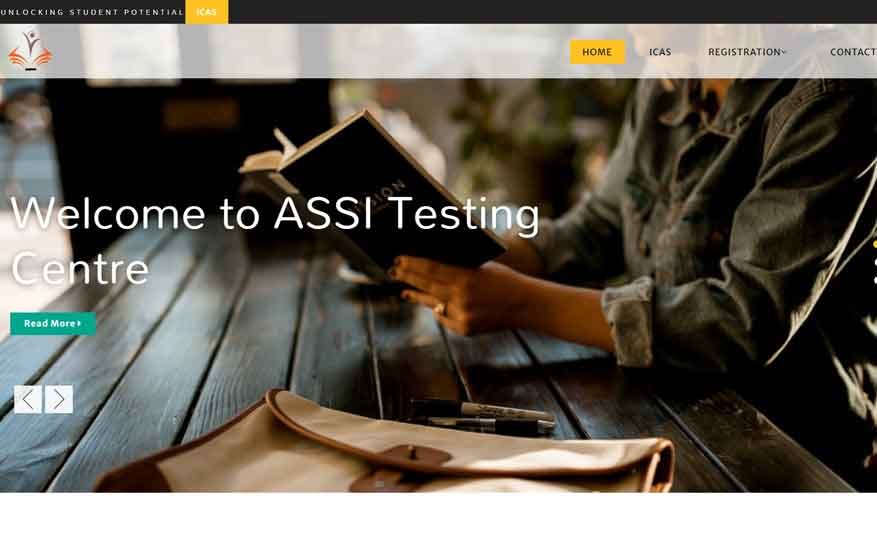877x540 pixels.
Task: Open the HOME navigation item
Action: (x=597, y=52)
